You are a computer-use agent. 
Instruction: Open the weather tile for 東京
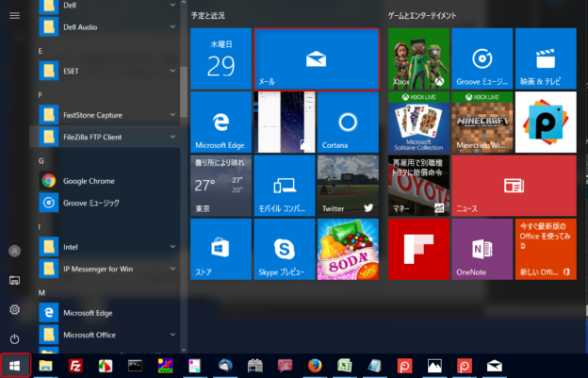220,186
